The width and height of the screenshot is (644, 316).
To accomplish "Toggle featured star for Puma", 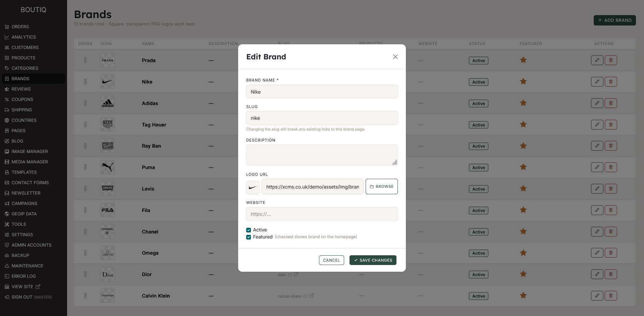I will pos(523,167).
